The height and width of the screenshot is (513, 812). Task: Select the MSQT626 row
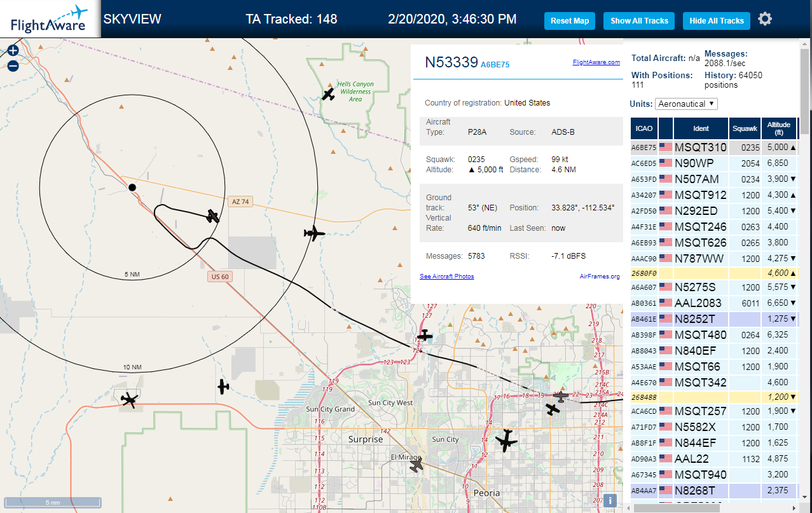(714, 243)
